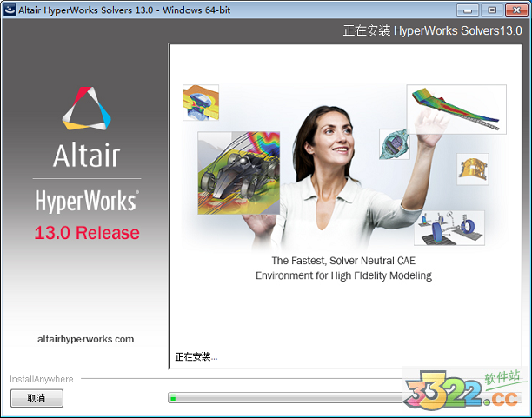Click the 取消 cancel button

(x=37, y=398)
